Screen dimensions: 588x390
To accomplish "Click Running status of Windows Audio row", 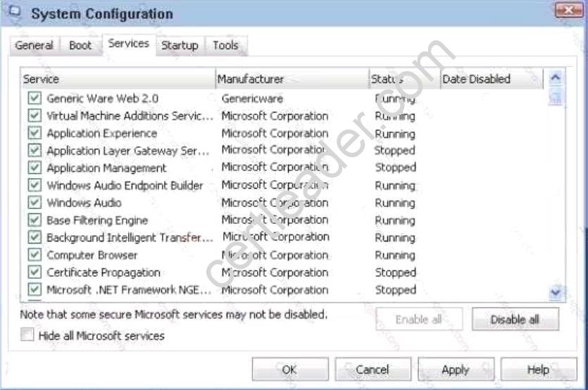I will 395,203.
